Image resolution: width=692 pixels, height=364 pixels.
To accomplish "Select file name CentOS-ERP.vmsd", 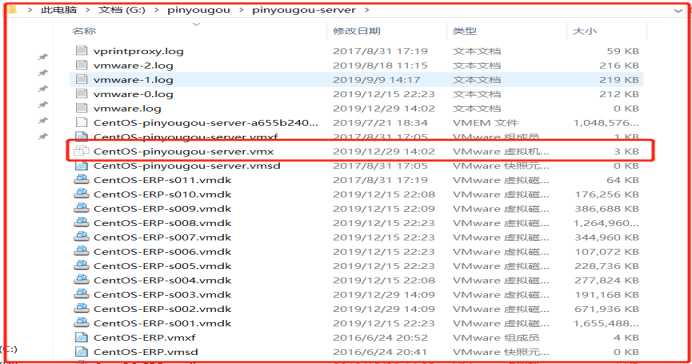I will click(x=146, y=352).
